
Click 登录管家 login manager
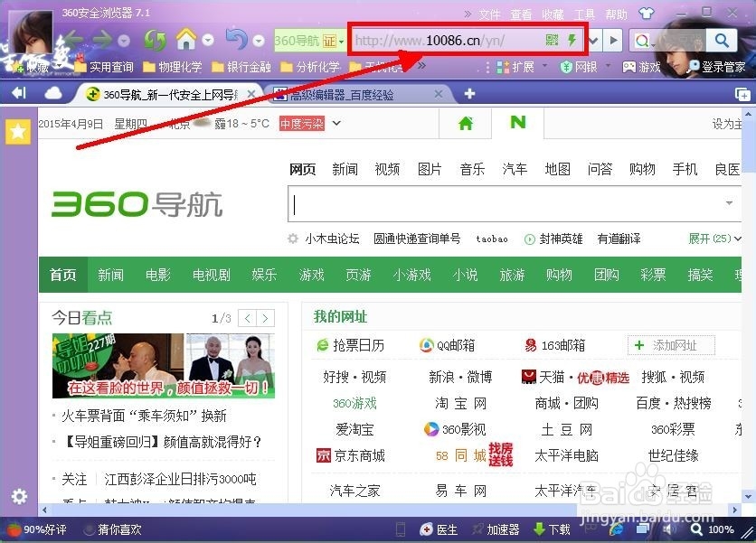(718, 67)
